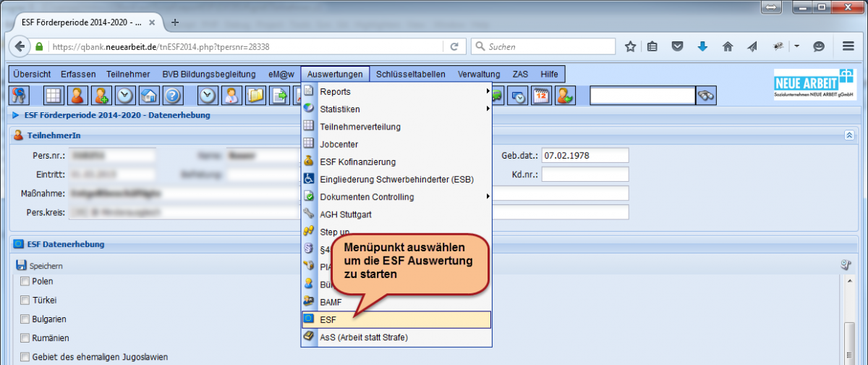Select the ESF menu entry
Viewport: 868px width, 365px height.
396,319
